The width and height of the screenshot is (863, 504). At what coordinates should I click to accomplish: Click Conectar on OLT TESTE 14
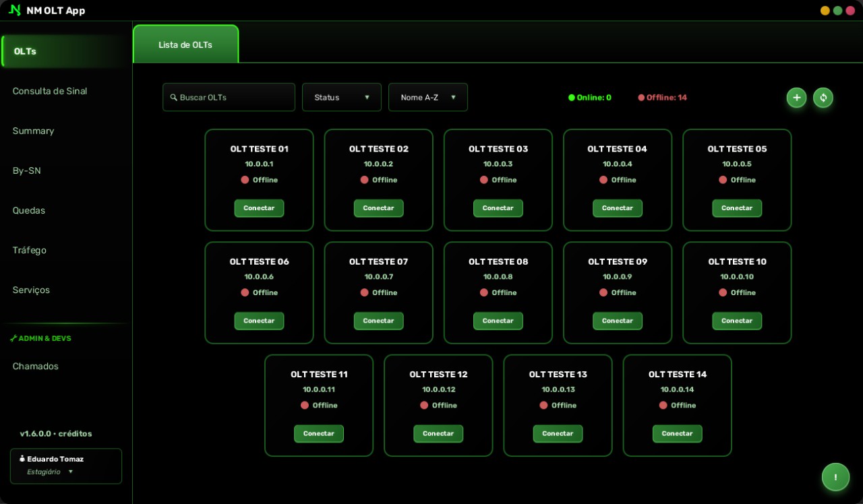coord(677,433)
